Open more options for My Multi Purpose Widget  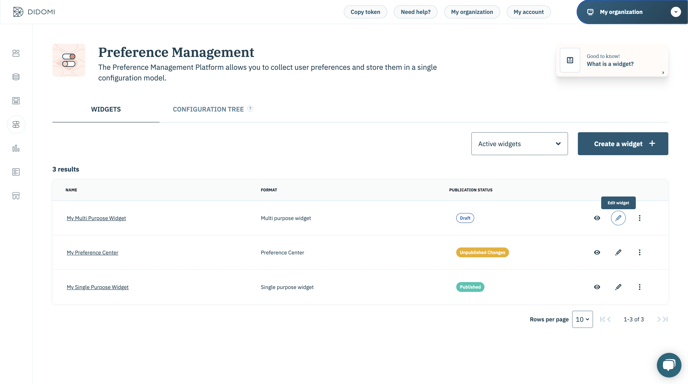click(x=639, y=218)
